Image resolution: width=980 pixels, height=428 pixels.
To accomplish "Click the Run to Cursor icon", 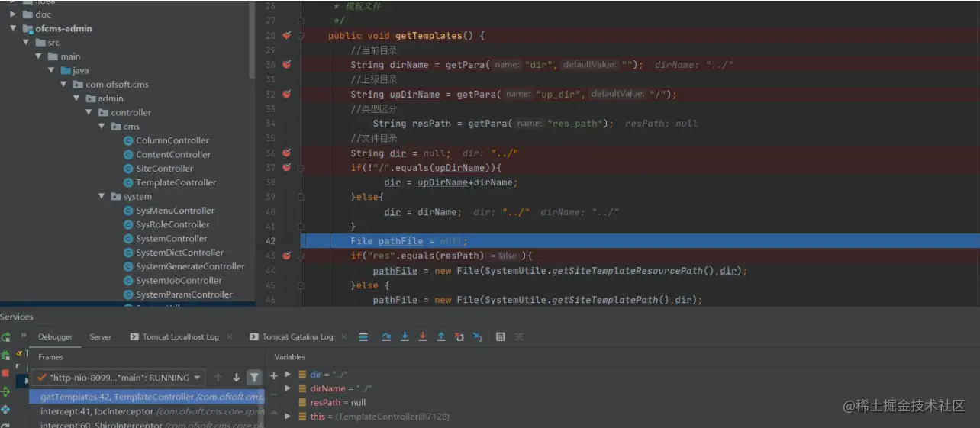I will click(478, 336).
